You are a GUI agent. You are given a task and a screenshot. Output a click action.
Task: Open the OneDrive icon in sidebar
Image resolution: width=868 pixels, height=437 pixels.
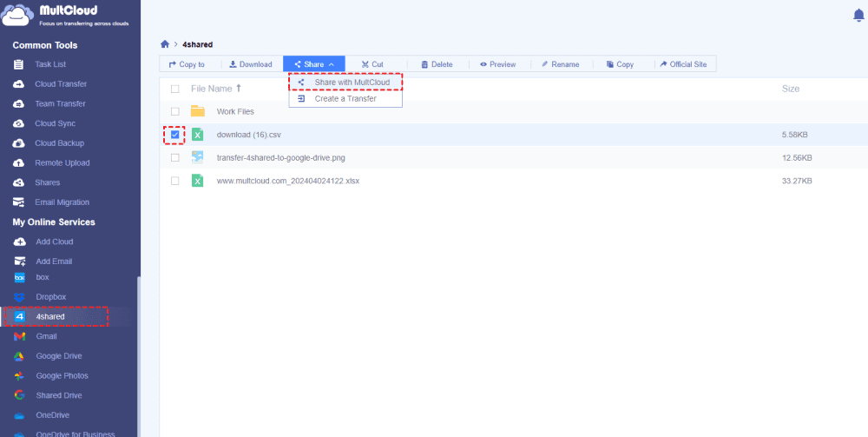click(19, 415)
